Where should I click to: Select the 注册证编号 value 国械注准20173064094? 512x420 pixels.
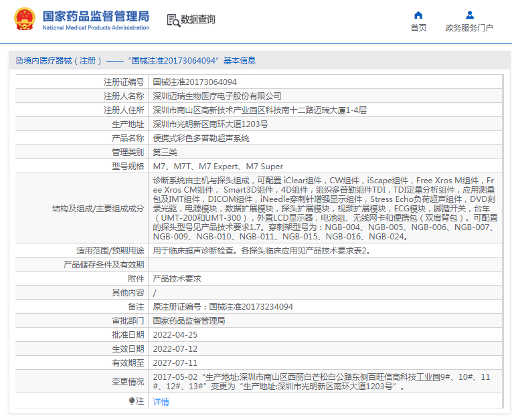195,82
